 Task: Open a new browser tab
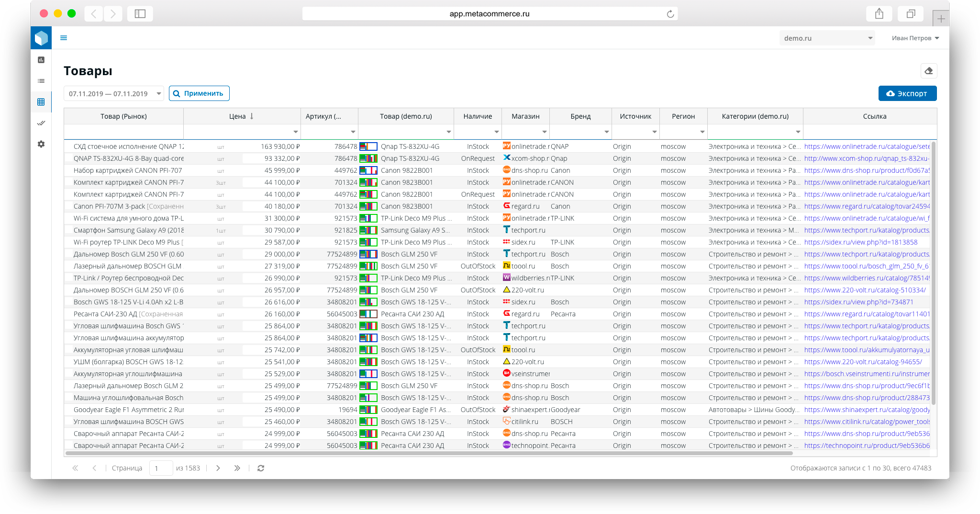click(941, 19)
